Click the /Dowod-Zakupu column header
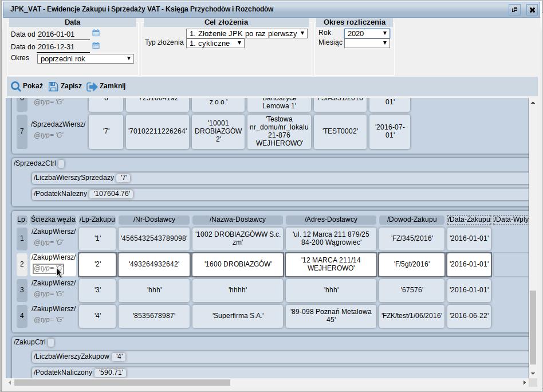The width and height of the screenshot is (543, 392). [412, 219]
